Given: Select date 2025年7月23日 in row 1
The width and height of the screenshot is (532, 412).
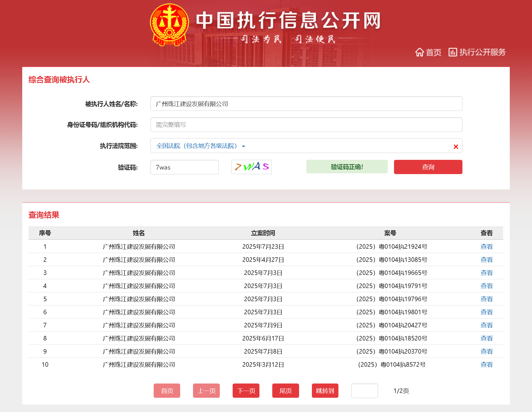Looking at the screenshot, I should [263, 246].
